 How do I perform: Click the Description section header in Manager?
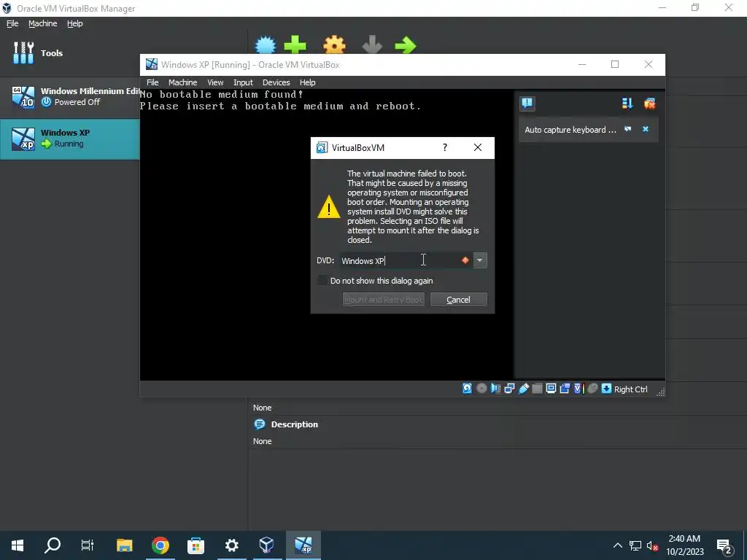pyautogui.click(x=295, y=424)
